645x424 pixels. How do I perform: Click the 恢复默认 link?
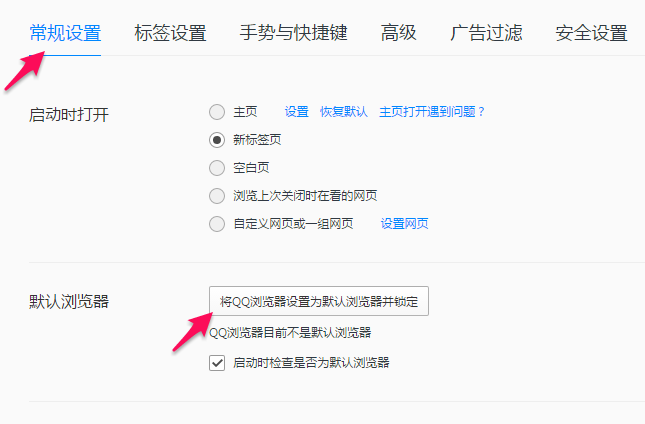click(x=344, y=112)
